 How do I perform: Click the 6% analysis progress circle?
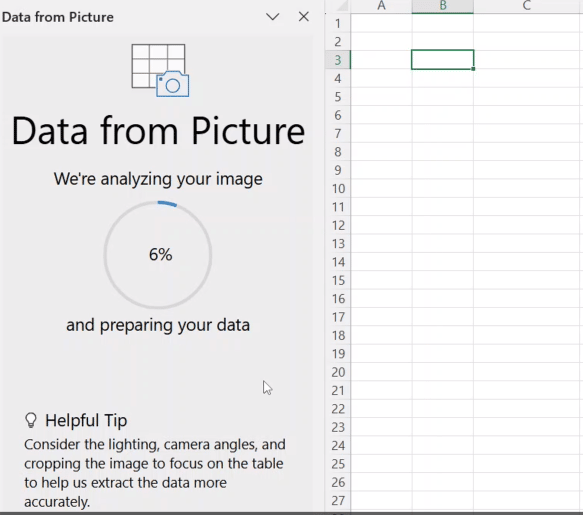tap(158, 255)
